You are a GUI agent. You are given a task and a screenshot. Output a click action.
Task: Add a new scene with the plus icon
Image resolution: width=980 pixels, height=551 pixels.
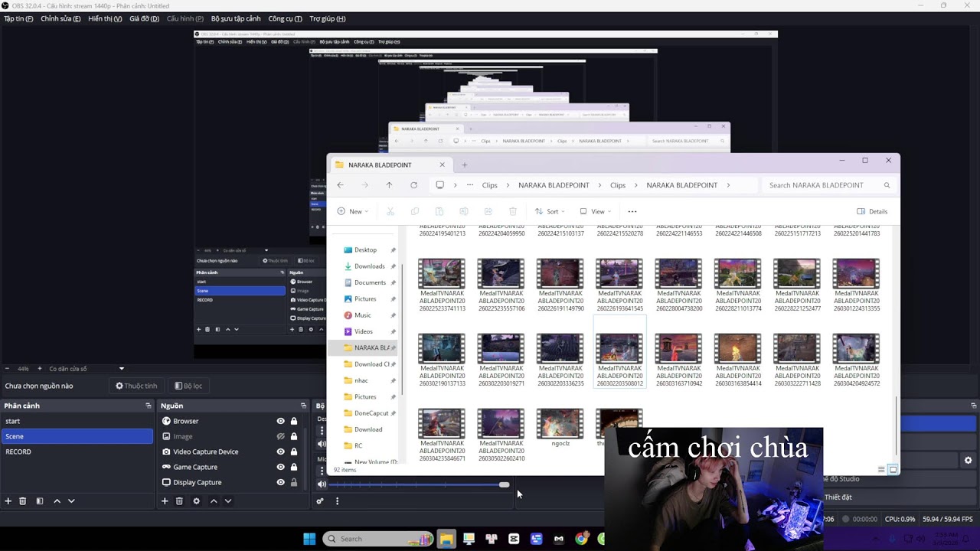pos(8,501)
